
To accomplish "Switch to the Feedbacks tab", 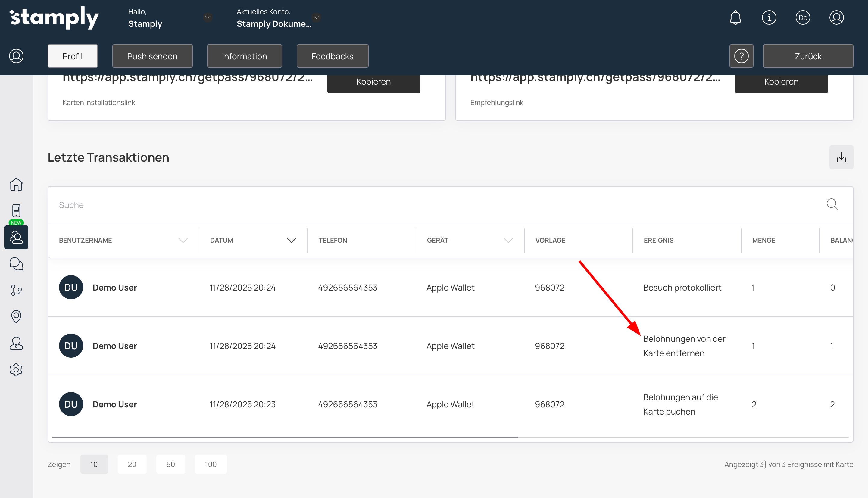I will [x=332, y=56].
